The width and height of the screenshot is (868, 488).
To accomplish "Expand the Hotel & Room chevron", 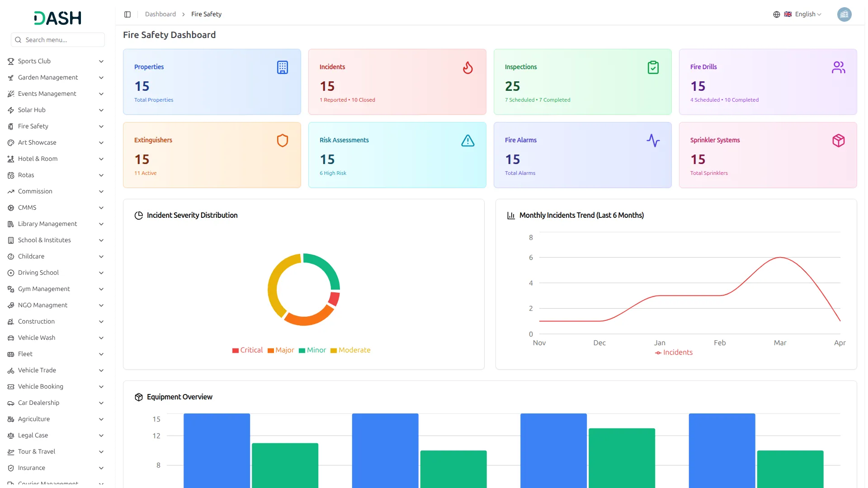I will click(x=101, y=159).
